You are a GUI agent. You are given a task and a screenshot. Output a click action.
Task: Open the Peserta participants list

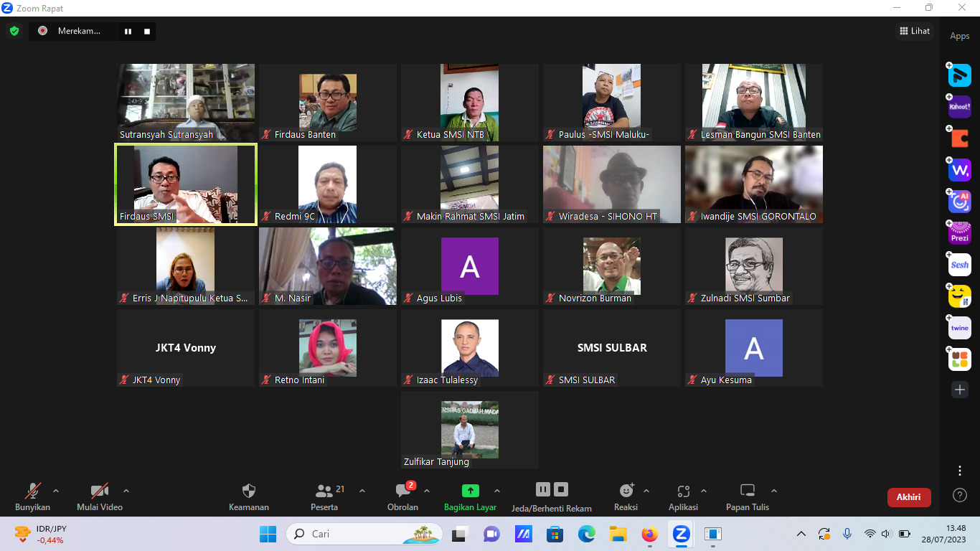(x=324, y=496)
